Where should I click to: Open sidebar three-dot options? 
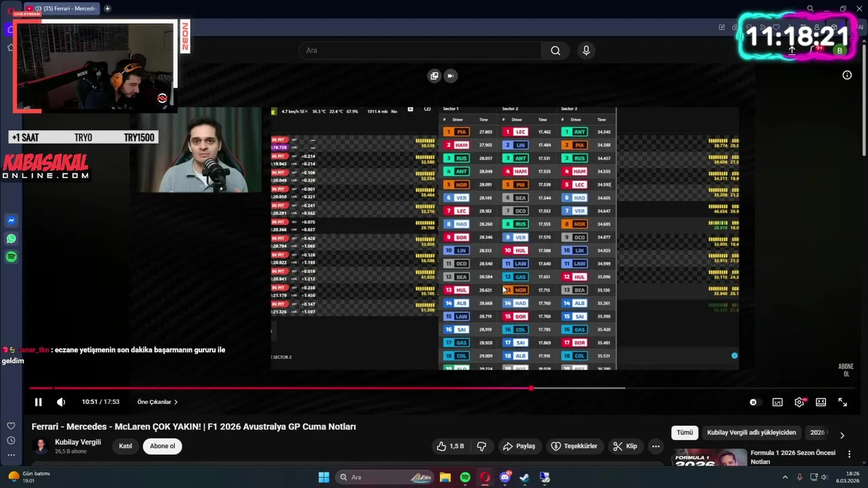[11, 455]
